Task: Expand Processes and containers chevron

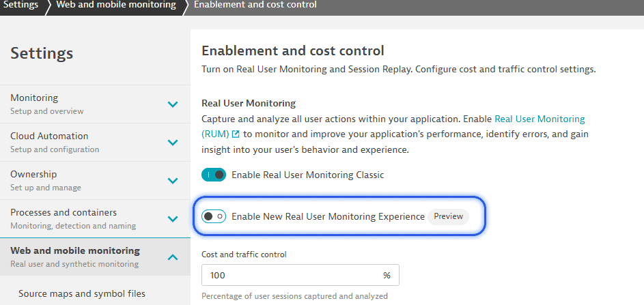Action: [x=173, y=219]
